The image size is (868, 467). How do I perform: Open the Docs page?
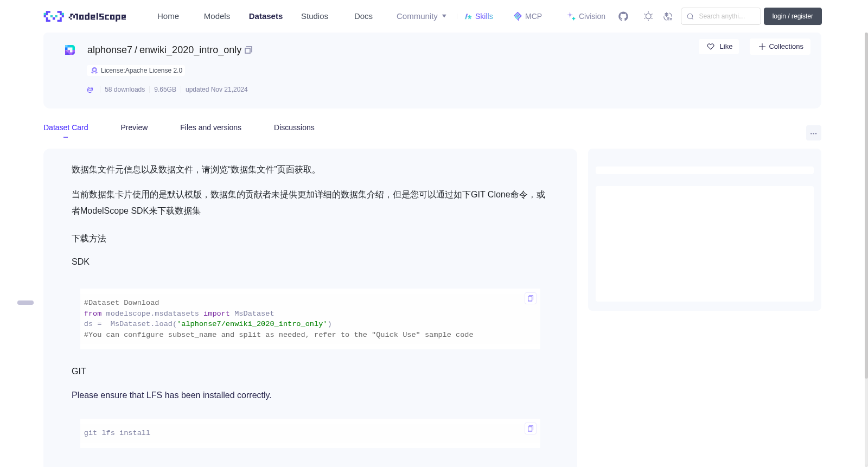click(x=363, y=16)
